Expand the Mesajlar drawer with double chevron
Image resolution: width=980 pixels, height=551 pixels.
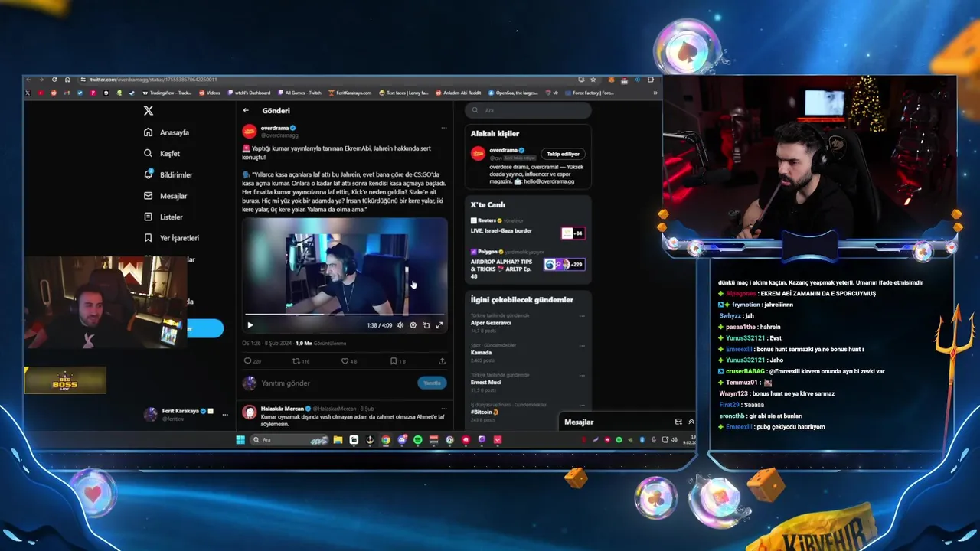(x=691, y=422)
